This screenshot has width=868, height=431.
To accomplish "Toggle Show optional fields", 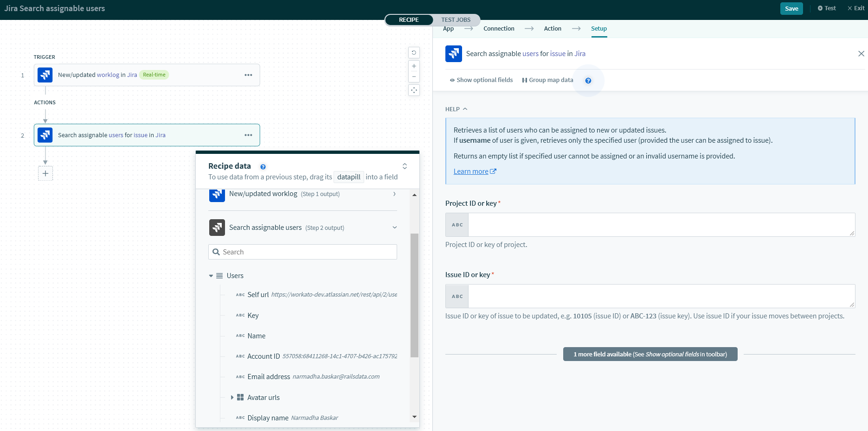I will coord(481,80).
